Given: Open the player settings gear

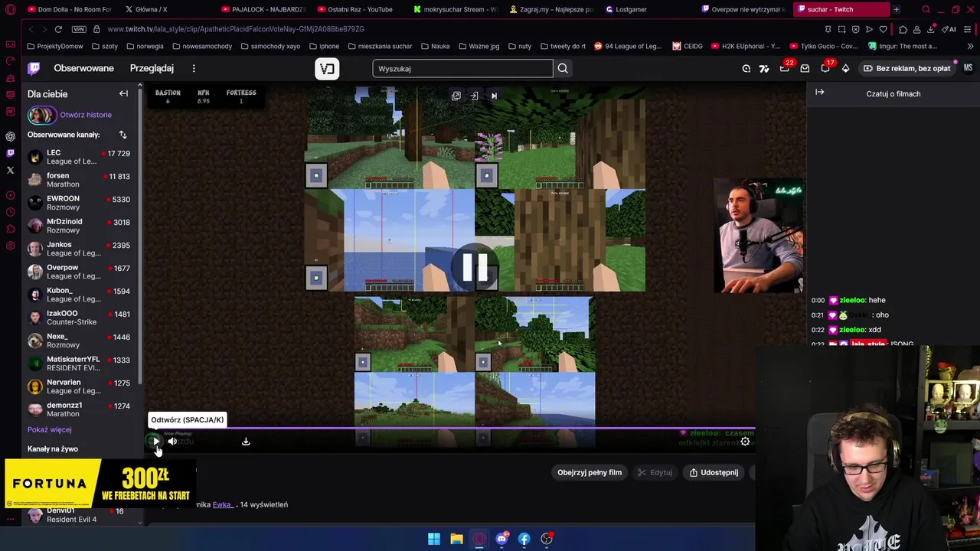Looking at the screenshot, I should (x=745, y=442).
